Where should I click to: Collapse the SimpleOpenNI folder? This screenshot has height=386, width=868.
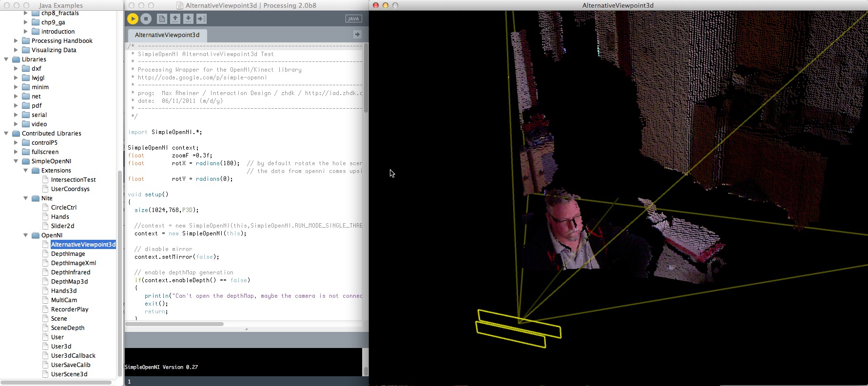tap(16, 161)
